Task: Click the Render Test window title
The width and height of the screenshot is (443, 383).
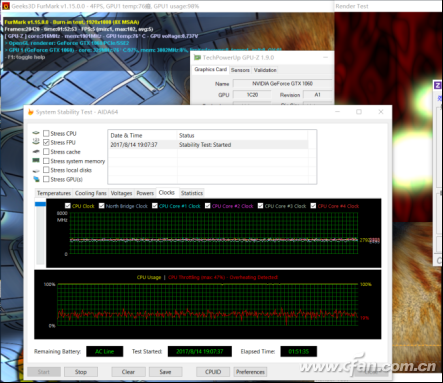Action: click(x=352, y=6)
